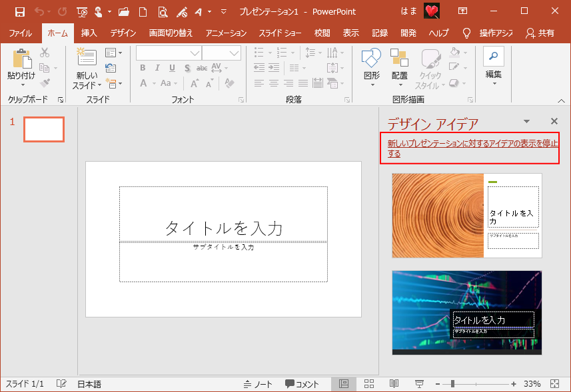Expand the Section dropdown
Image resolution: width=571 pixels, height=392 pixels.
[x=114, y=83]
